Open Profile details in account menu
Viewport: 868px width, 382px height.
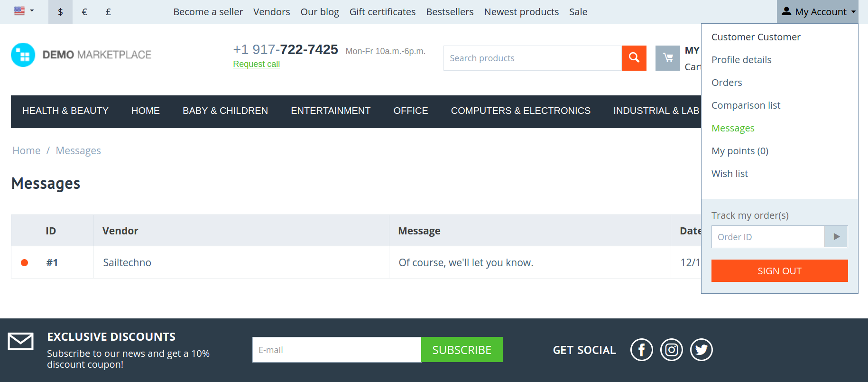tap(741, 60)
